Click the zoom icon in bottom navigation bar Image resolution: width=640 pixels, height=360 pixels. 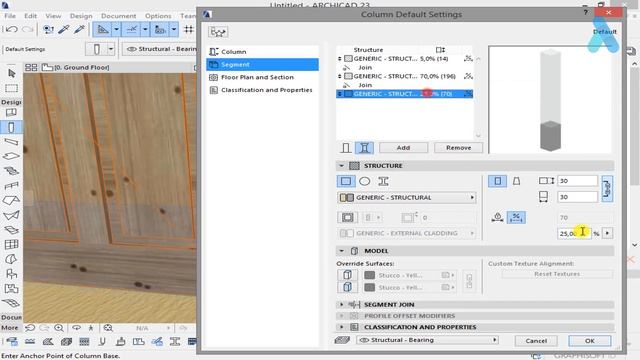coord(59,328)
